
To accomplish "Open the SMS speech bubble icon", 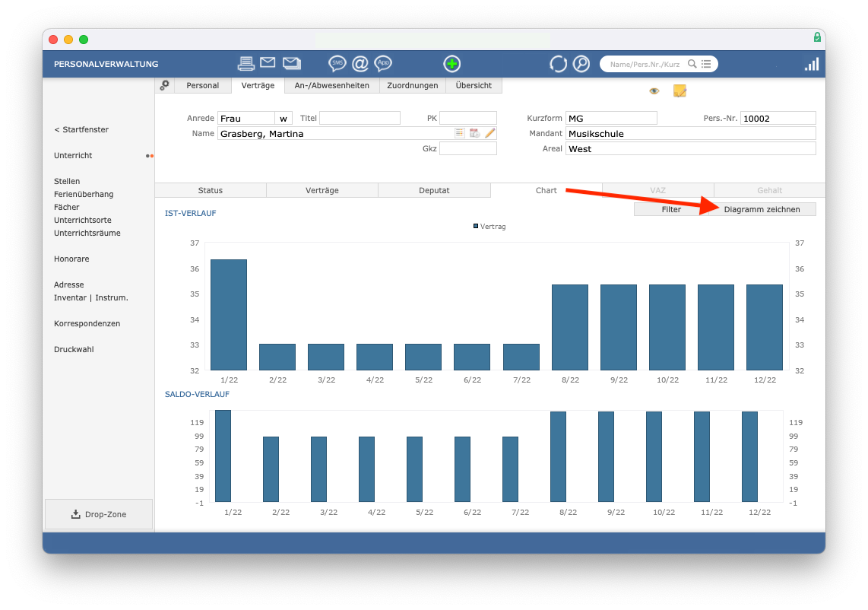I will pos(337,64).
